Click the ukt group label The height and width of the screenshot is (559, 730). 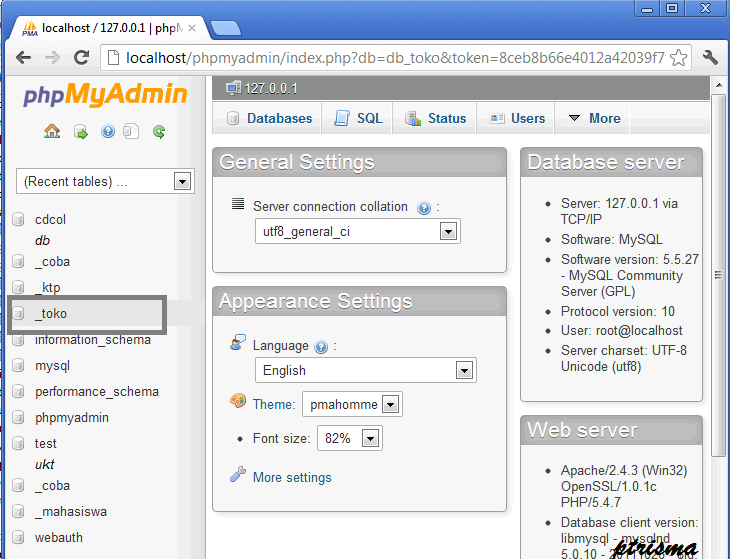45,465
